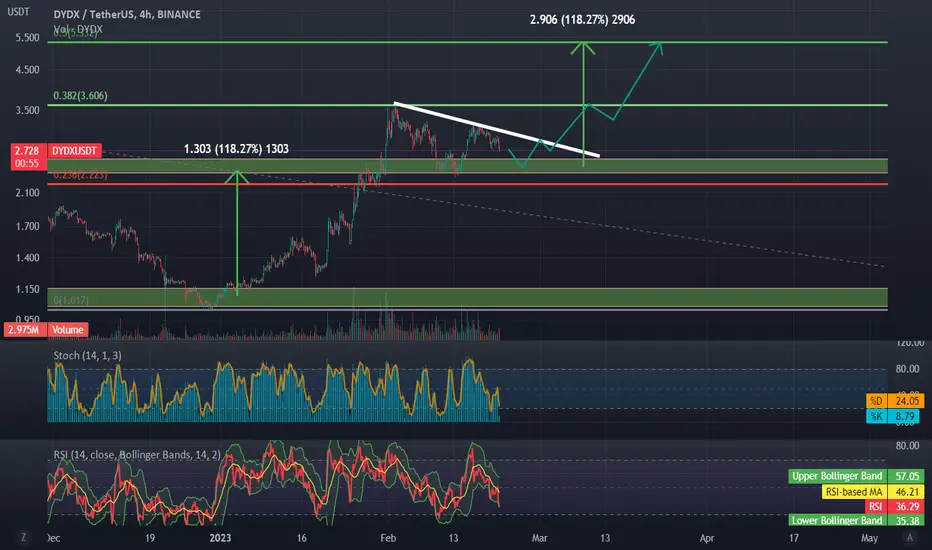Select the white descending trendline drawing
The height and width of the screenshot is (550, 932).
[496, 130]
